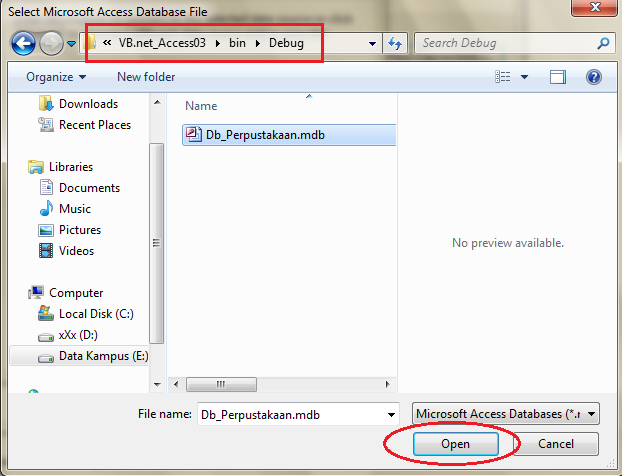Click the xXx (D:) drive icon

(x=46, y=338)
